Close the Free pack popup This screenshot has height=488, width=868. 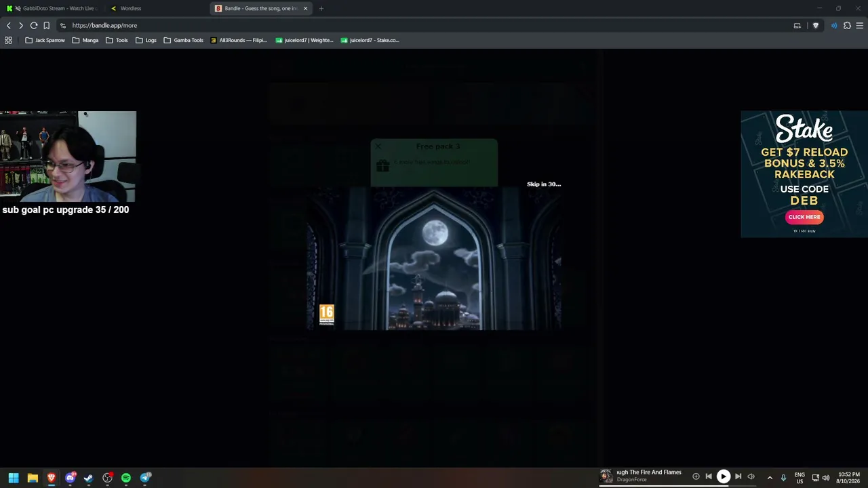click(x=378, y=146)
